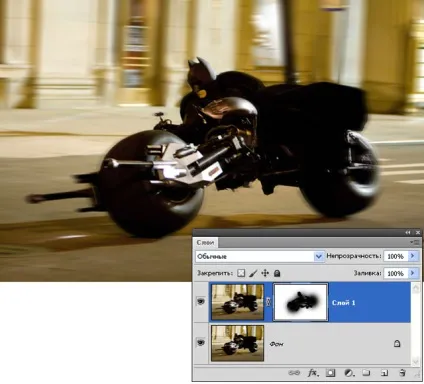Close the Layers panel

pos(418,232)
